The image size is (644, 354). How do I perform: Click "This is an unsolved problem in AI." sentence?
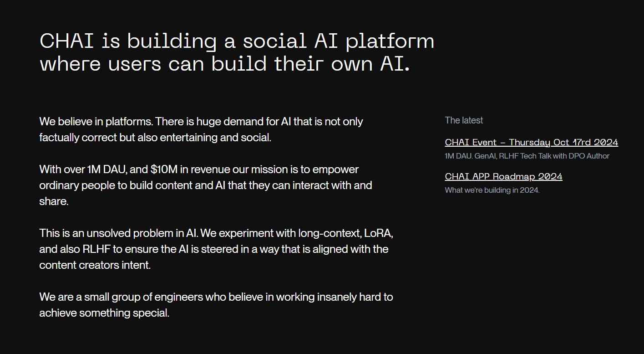(x=118, y=233)
